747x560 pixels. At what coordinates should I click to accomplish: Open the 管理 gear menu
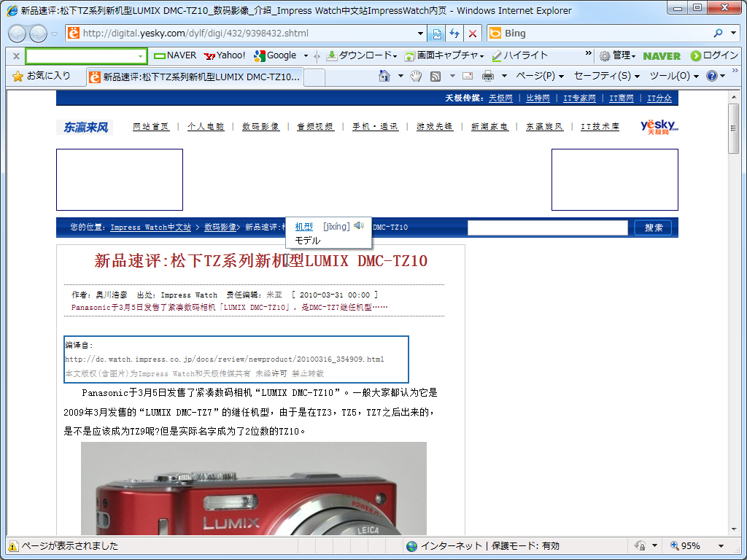coord(617,55)
